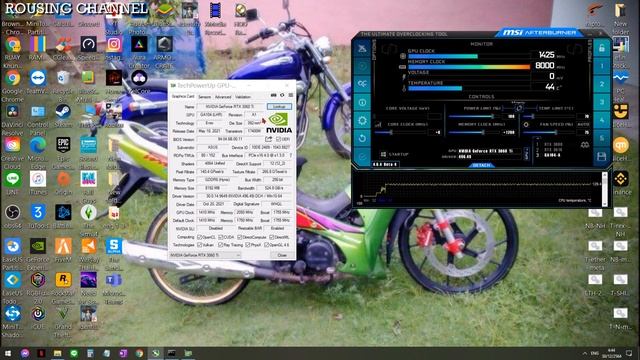
Task: Click Afterburner Detach button
Action: click(481, 165)
